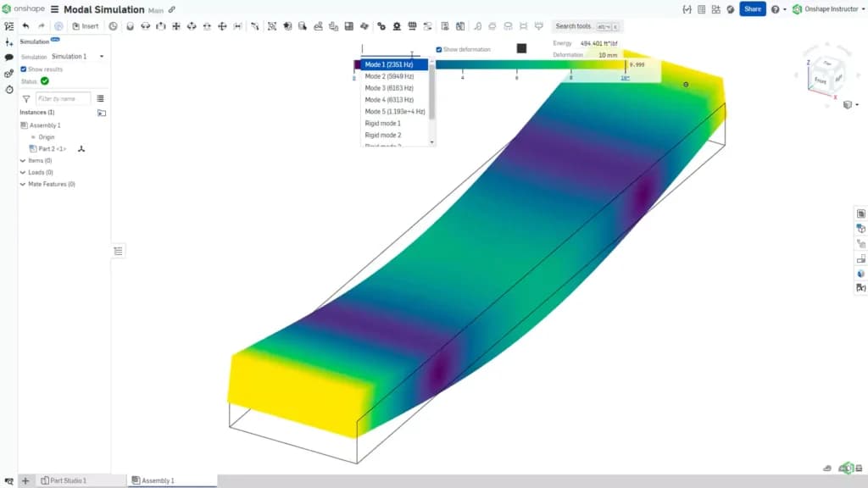This screenshot has height=488, width=868.
Task: Select Assembly 1 in the instance tree
Action: (45, 125)
